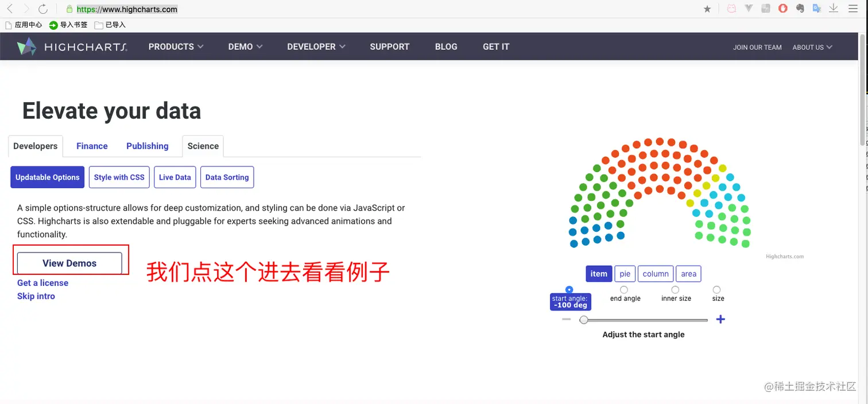Viewport: 868px width, 404px height.
Task: Click the View Demos button
Action: [69, 263]
